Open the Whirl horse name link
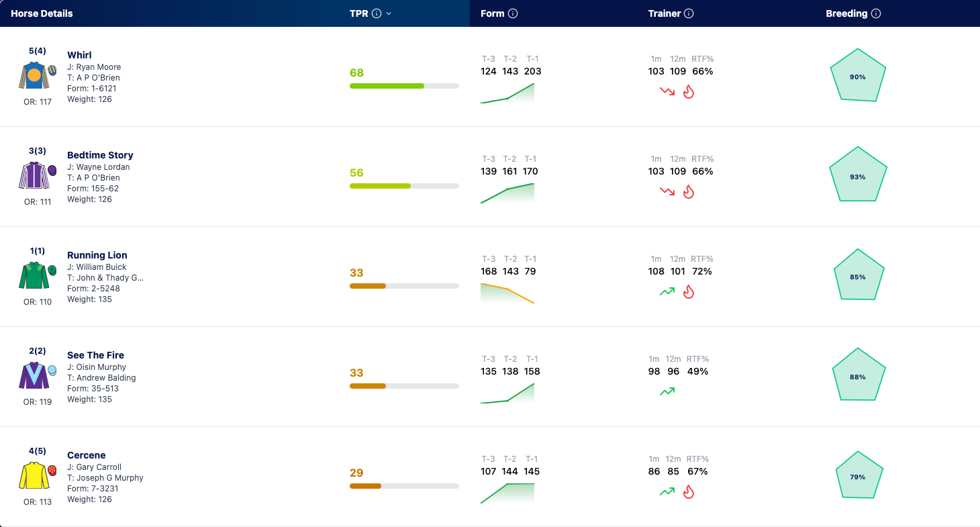 (79, 55)
